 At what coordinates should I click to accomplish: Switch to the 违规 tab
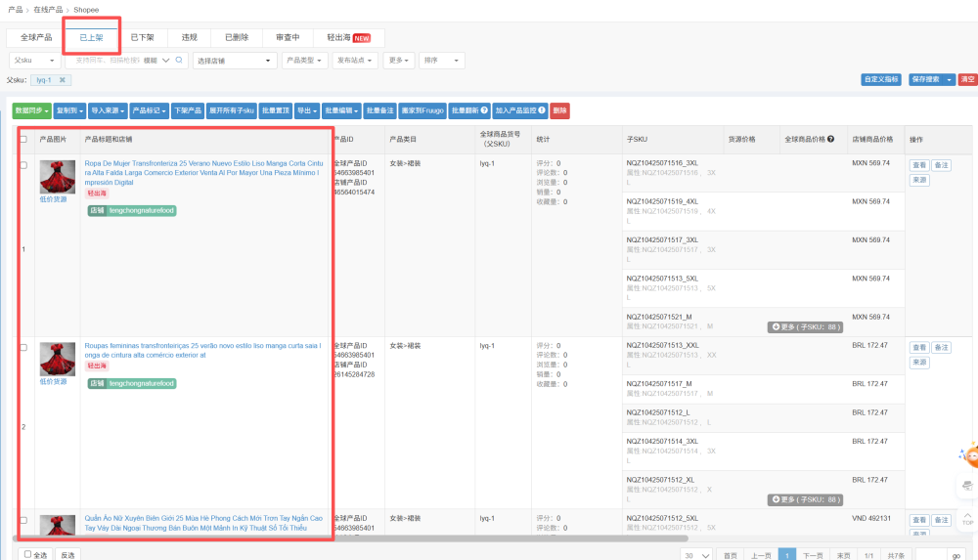click(x=190, y=37)
